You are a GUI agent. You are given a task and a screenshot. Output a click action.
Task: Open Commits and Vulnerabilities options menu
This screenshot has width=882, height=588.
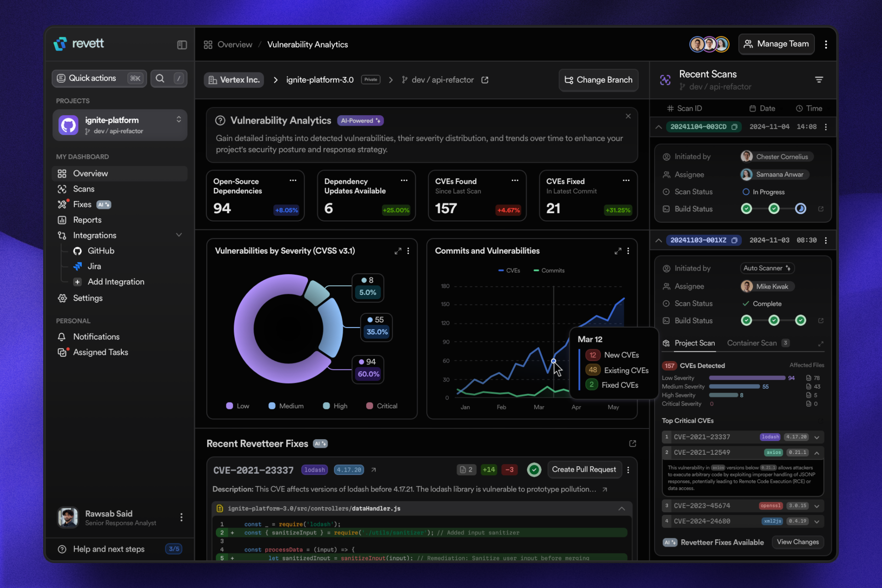point(628,251)
